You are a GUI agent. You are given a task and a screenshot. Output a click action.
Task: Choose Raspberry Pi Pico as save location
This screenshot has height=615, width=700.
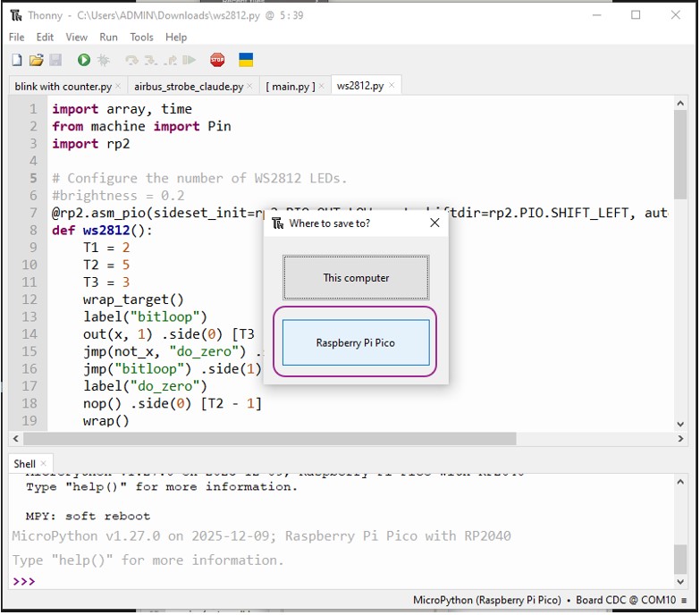point(356,342)
